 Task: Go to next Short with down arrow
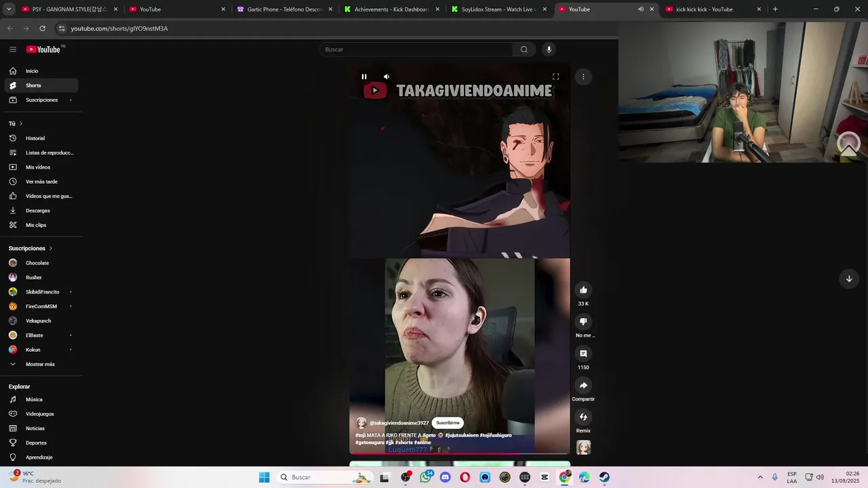point(848,279)
